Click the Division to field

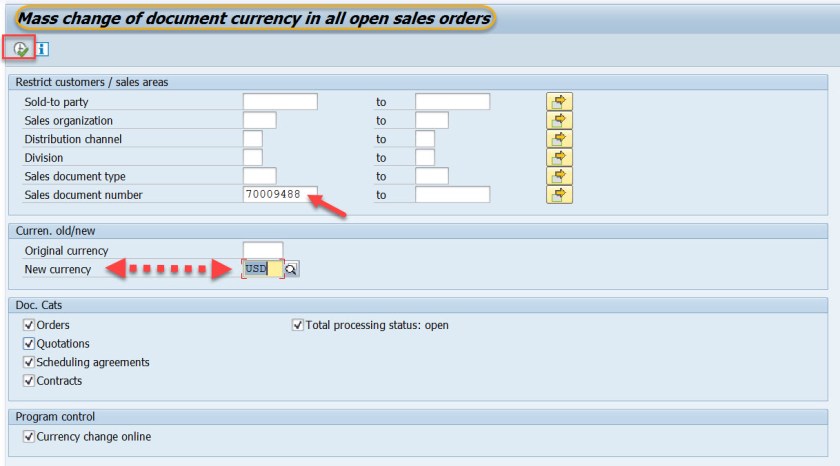coord(425,157)
